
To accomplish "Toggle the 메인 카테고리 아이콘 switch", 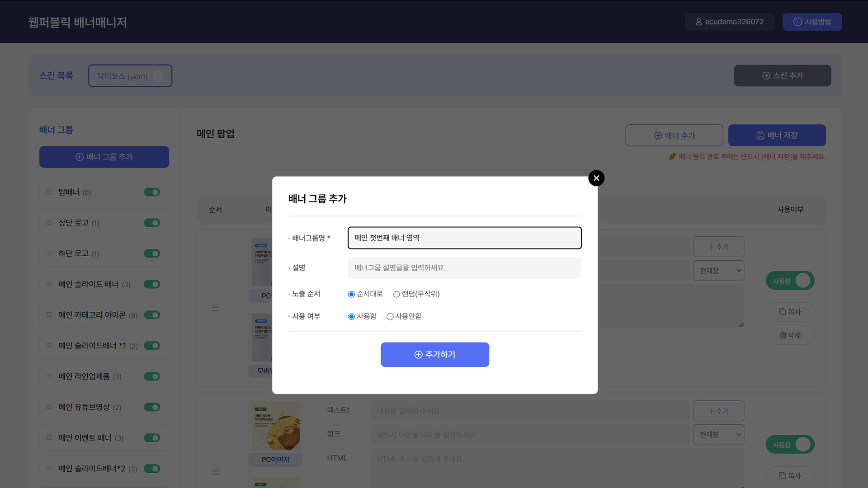I will click(152, 315).
